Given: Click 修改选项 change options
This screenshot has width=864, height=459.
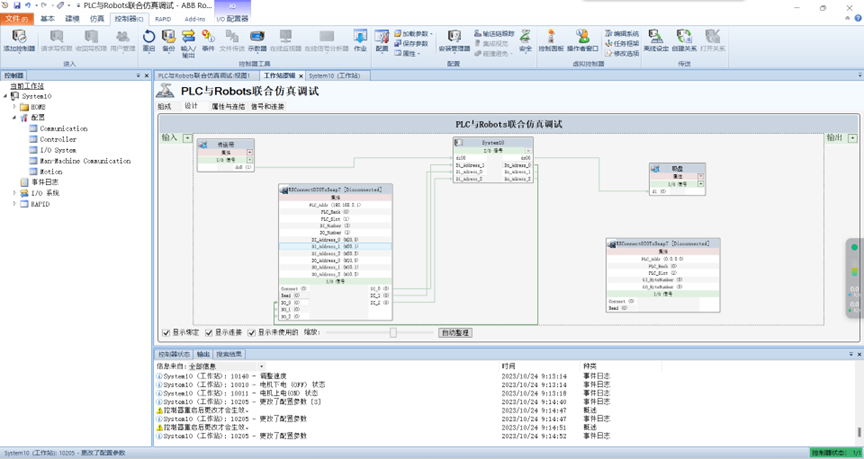Looking at the screenshot, I should click(x=622, y=53).
